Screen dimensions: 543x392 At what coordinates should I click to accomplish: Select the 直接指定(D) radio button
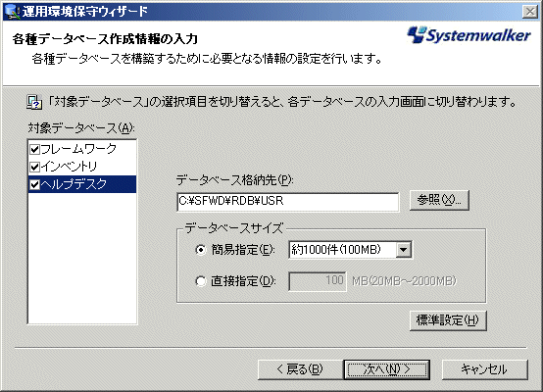(x=201, y=281)
